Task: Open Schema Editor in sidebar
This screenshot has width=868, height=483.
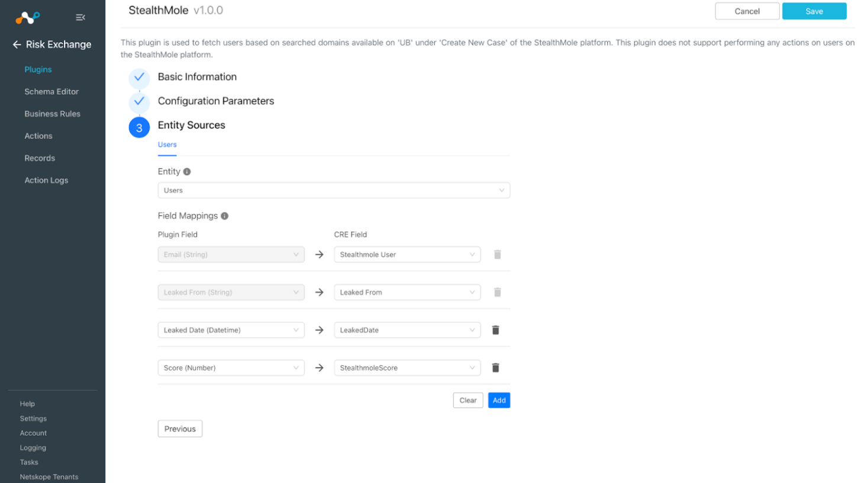Action: [x=51, y=92]
